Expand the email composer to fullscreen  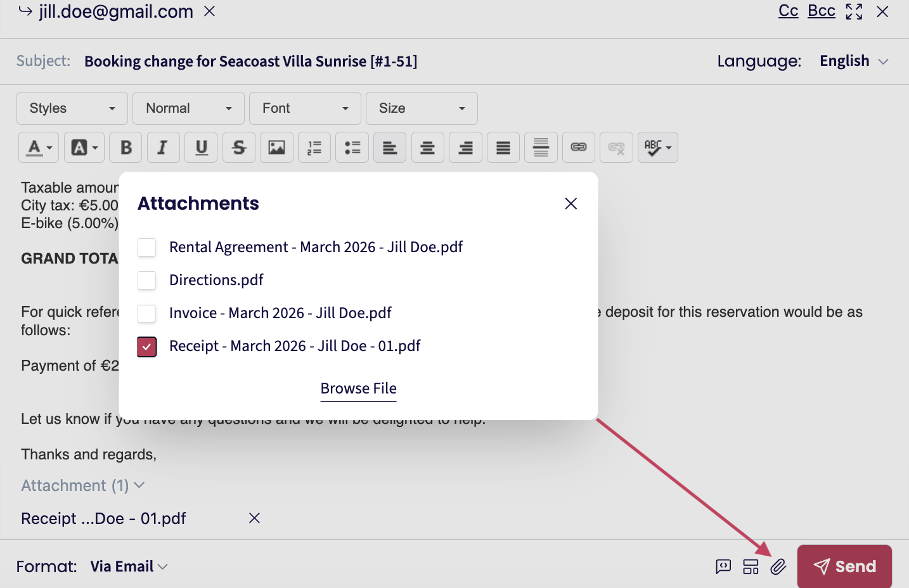pyautogui.click(x=854, y=11)
